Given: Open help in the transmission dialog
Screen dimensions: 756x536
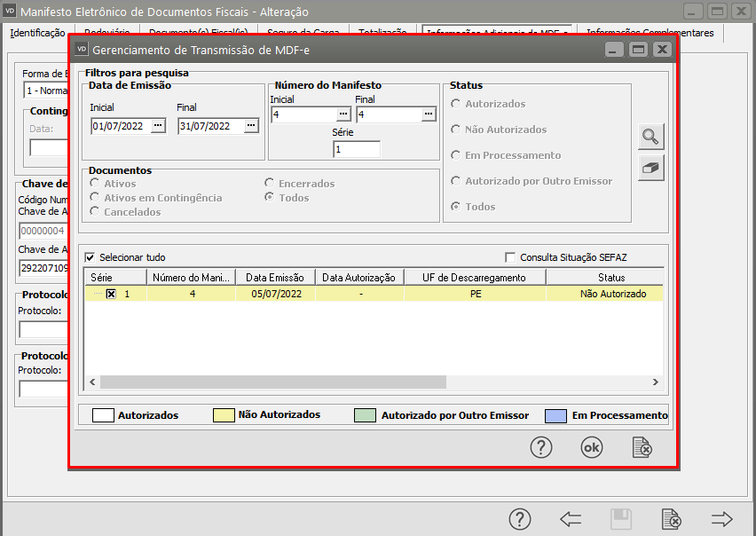Looking at the screenshot, I should 541,448.
